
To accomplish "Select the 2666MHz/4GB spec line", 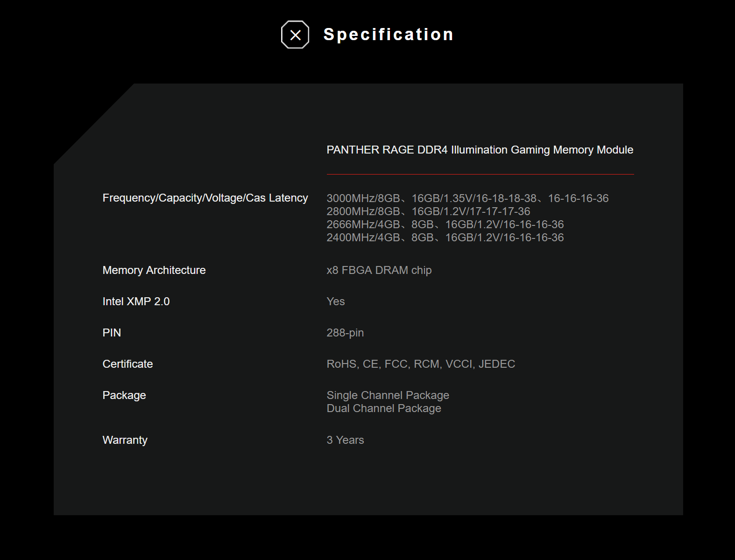I will click(x=445, y=224).
